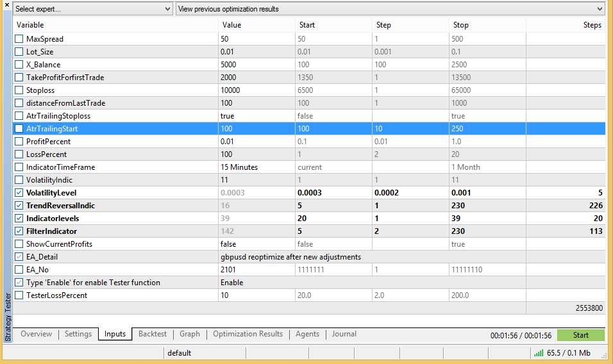The height and width of the screenshot is (364, 613).
Task: Open the Backtest tab
Action: coord(153,334)
